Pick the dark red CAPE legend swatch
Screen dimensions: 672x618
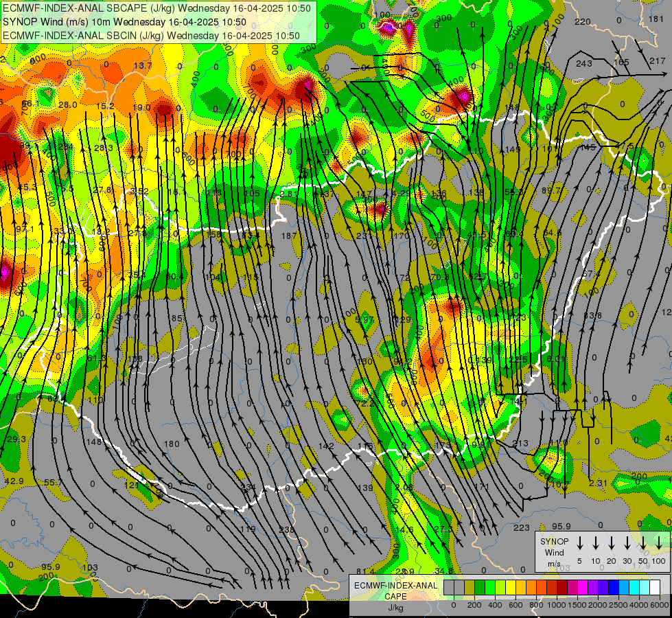pyautogui.click(x=562, y=587)
